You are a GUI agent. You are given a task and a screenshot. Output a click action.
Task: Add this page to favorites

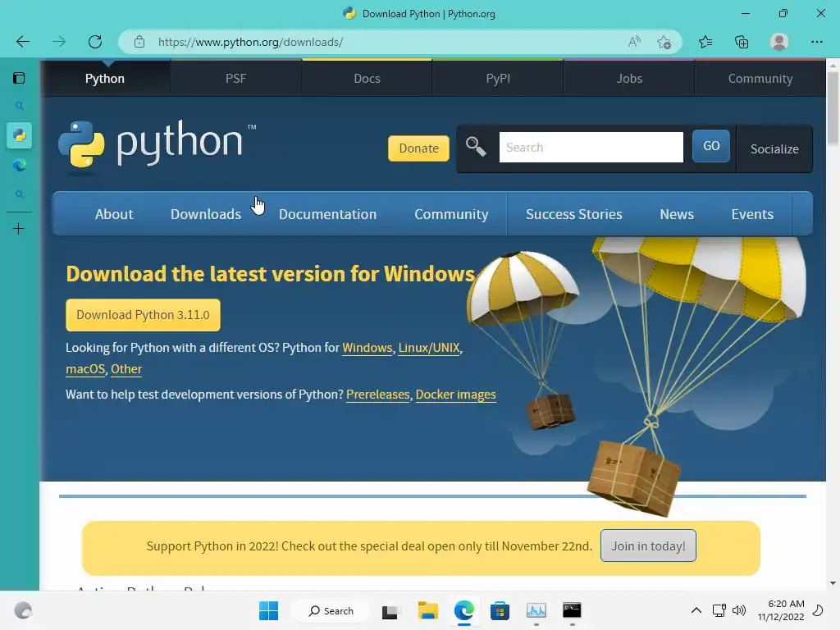coord(664,42)
